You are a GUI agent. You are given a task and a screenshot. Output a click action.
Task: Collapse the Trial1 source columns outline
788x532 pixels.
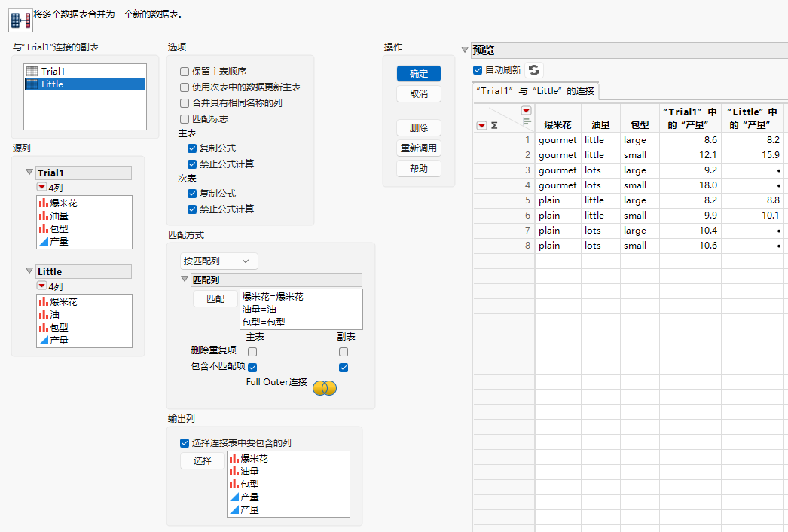tap(29, 172)
